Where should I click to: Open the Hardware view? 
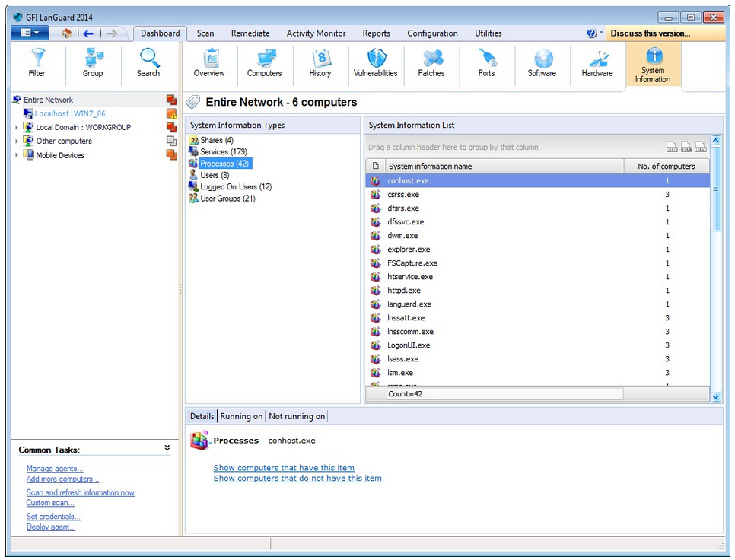[x=597, y=63]
